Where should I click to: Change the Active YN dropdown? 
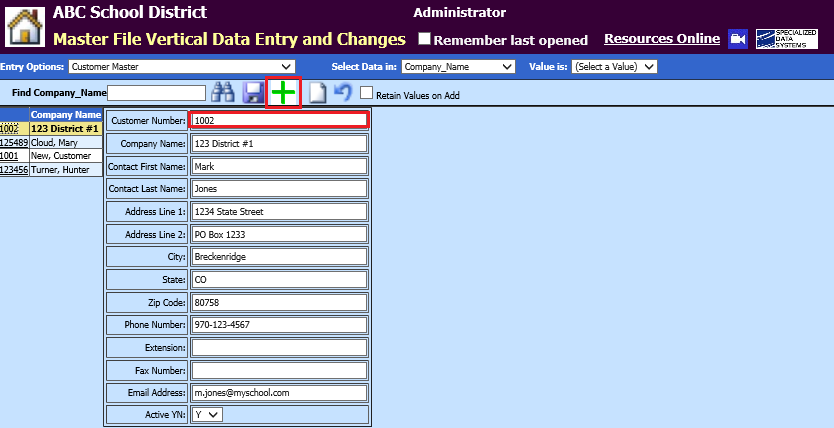(x=207, y=414)
